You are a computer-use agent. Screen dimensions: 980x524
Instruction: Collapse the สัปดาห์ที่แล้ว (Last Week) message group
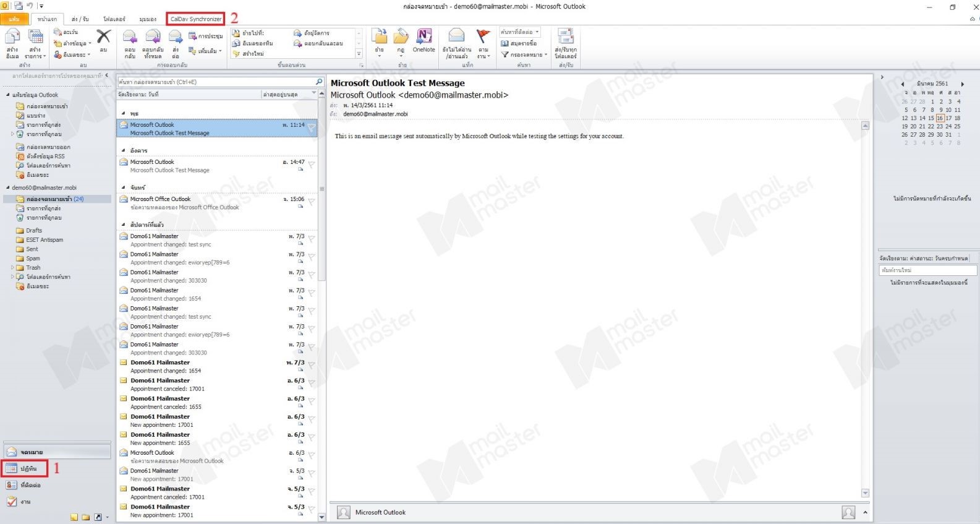[x=124, y=225]
